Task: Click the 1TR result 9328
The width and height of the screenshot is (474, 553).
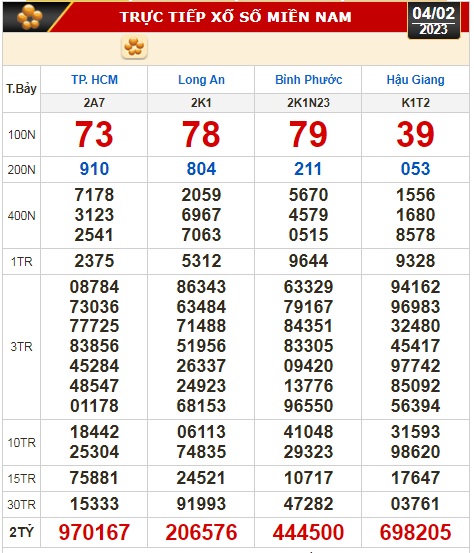Action: [415, 261]
